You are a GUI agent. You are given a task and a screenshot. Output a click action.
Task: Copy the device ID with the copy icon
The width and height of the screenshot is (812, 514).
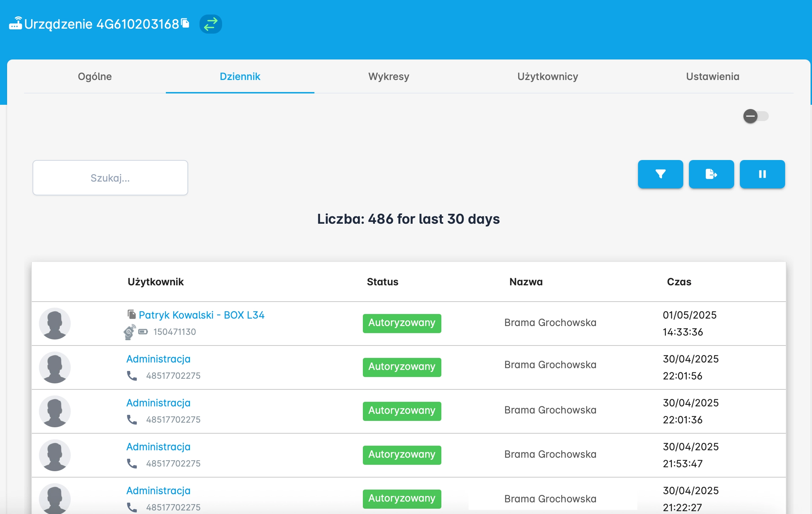click(x=185, y=23)
